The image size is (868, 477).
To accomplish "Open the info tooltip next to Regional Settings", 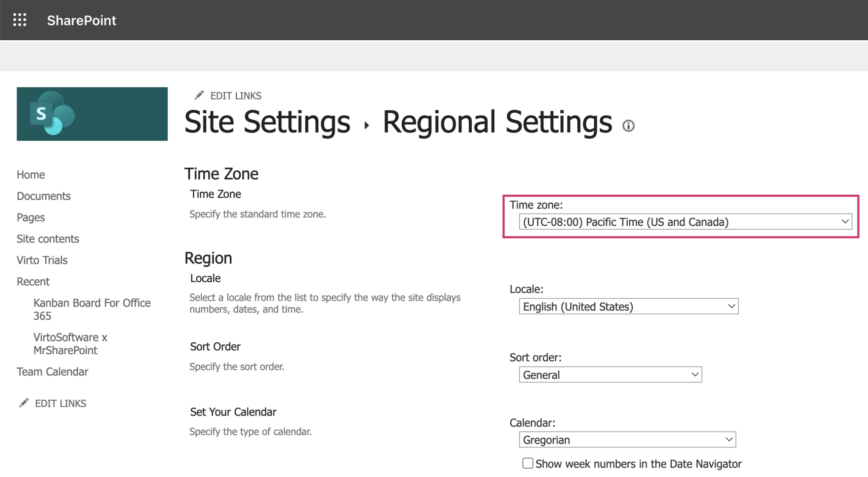I will pyautogui.click(x=629, y=126).
